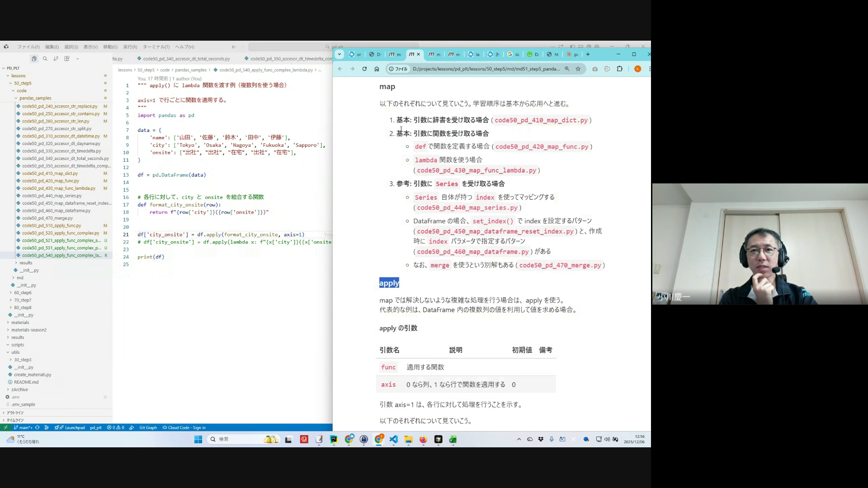This screenshot has height=488, width=868.
Task: Open errors and warnings status indicator
Action: pyautogui.click(x=115, y=427)
